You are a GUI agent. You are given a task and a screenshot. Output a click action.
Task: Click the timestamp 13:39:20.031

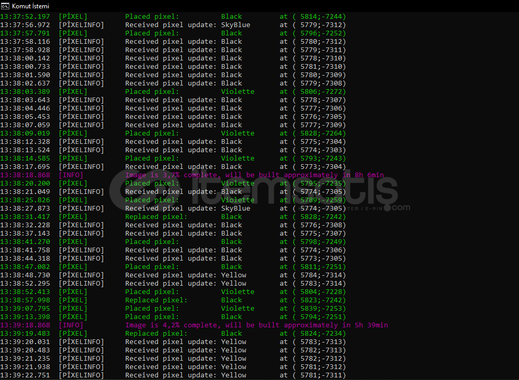[25, 342]
